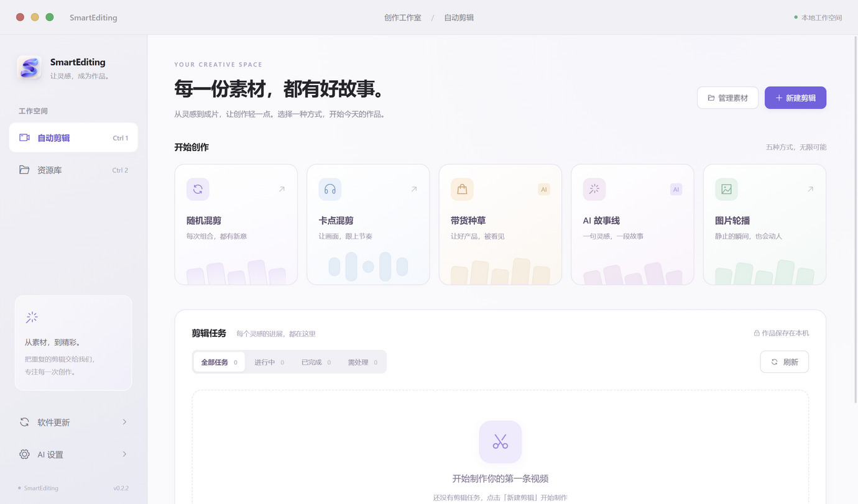This screenshot has width=858, height=504.
Task: Click the 图片轮播 image icon
Action: 726,190
